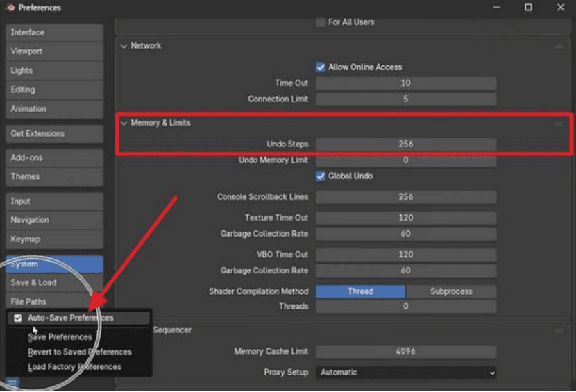
Task: Minimize the Preferences window
Action: pos(496,8)
